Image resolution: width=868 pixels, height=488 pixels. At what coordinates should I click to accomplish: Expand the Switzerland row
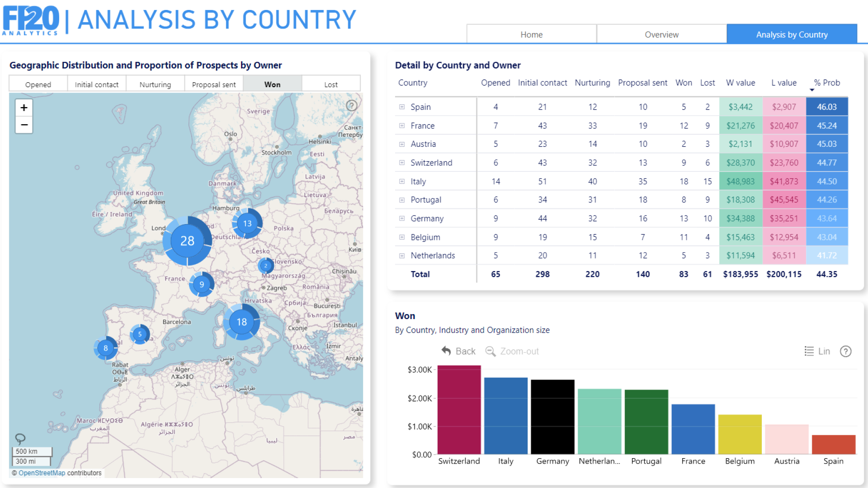tap(402, 163)
